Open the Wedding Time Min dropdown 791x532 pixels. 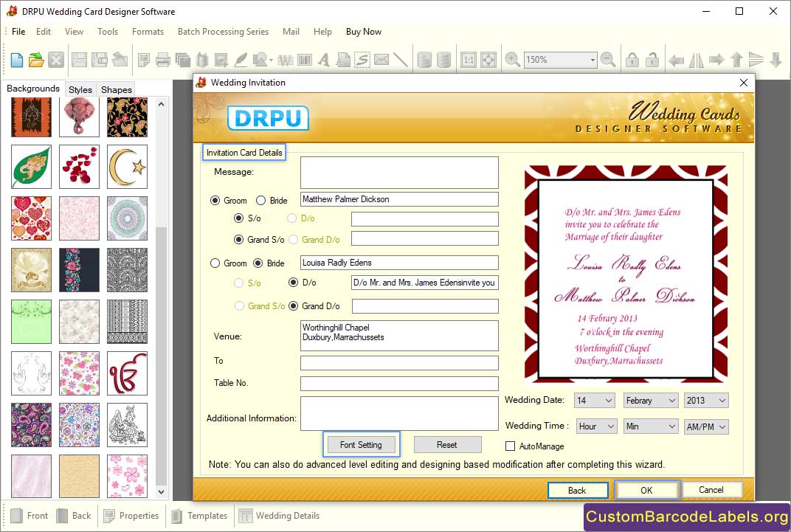[651, 426]
